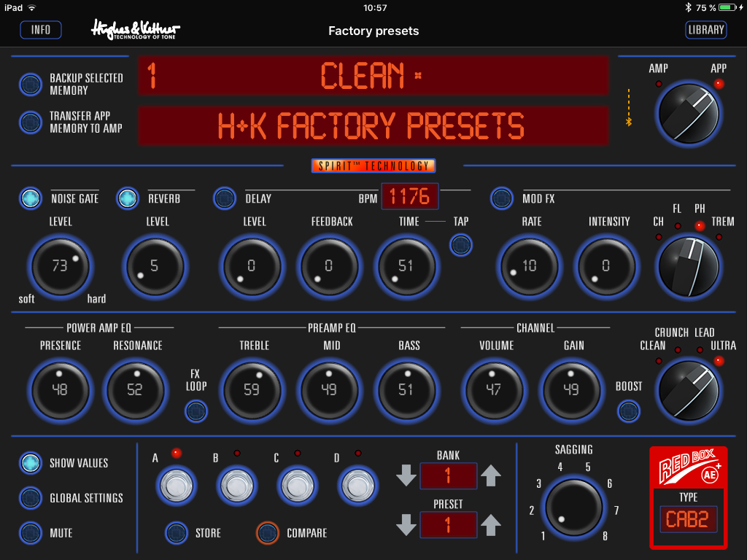Click the Store button
747x560 pixels.
tap(177, 533)
